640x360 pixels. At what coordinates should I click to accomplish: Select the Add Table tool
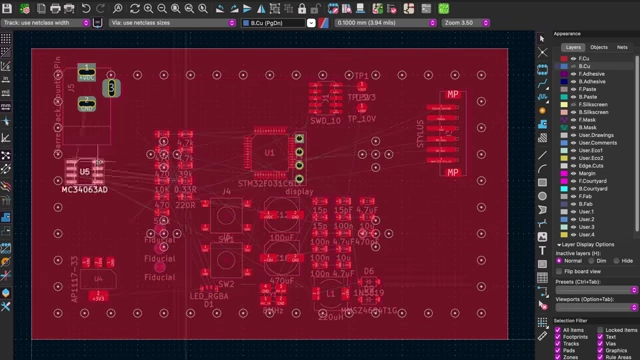pos(542,278)
